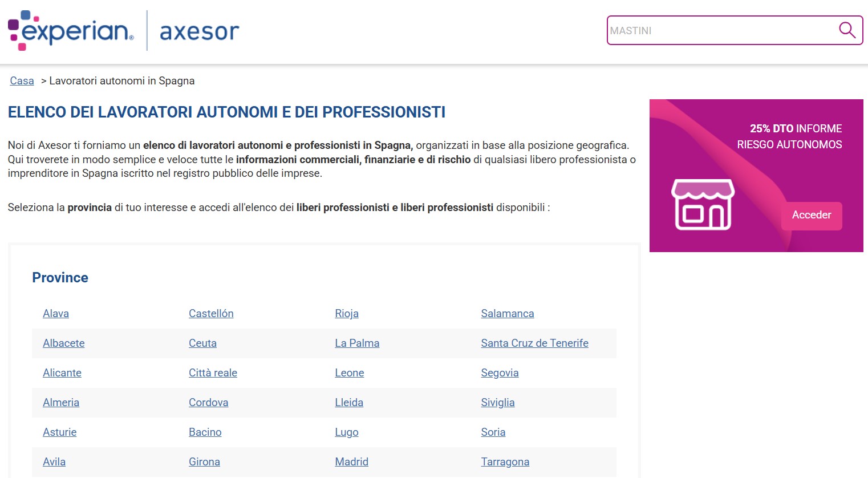
Task: Open the Soria province link
Action: (493, 432)
